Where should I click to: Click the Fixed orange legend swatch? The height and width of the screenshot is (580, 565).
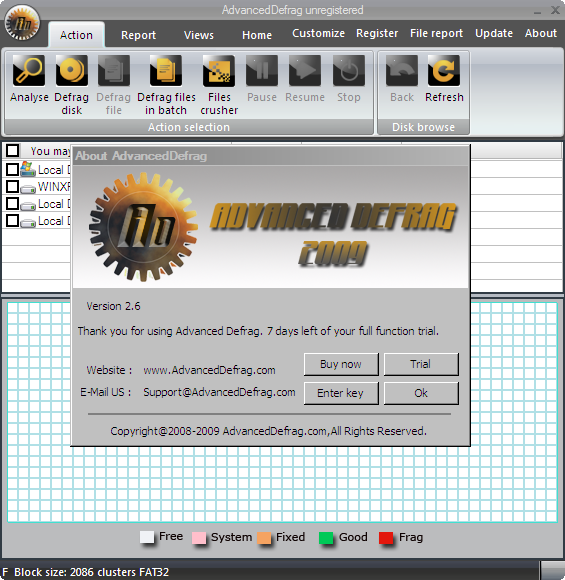click(264, 538)
